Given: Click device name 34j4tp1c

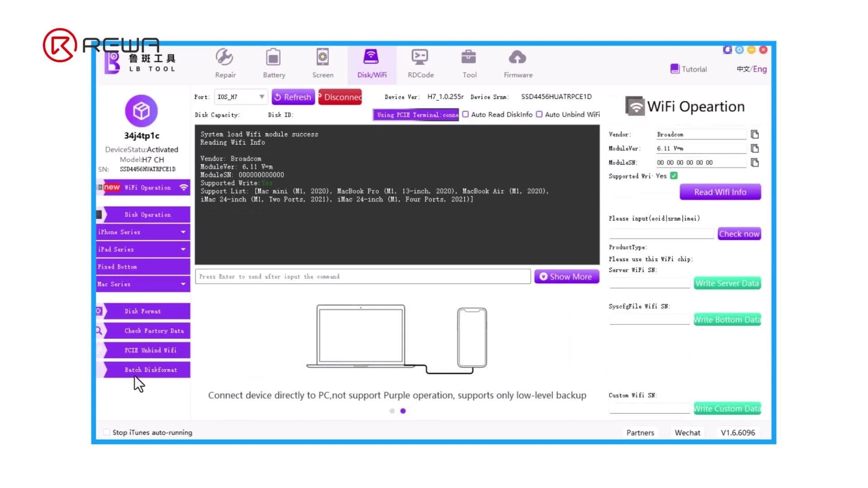Looking at the screenshot, I should click(x=142, y=136).
